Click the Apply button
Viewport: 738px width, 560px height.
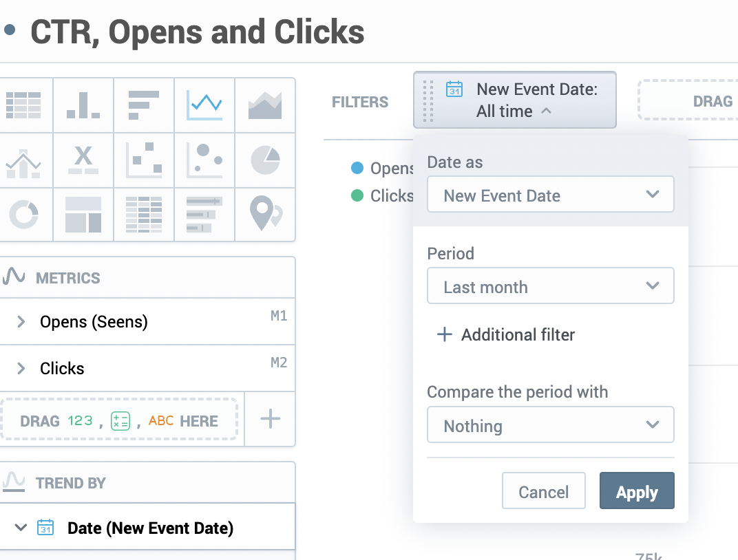(x=637, y=491)
